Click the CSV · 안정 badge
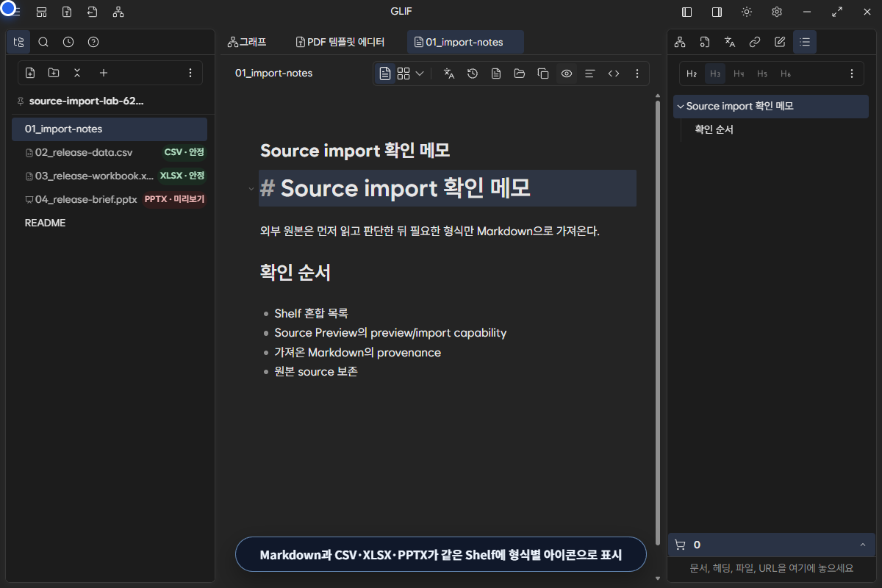Image resolution: width=882 pixels, height=588 pixels. point(184,152)
